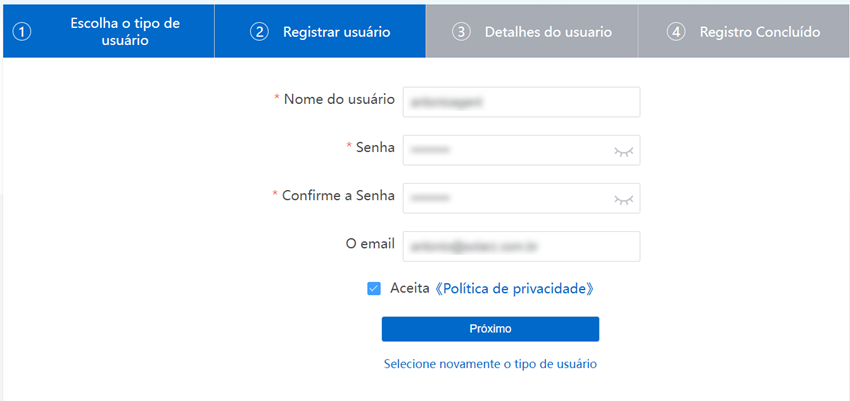Click 'Selecione novamente o tipo de usuário' link
The width and height of the screenshot is (850, 401).
coord(490,364)
